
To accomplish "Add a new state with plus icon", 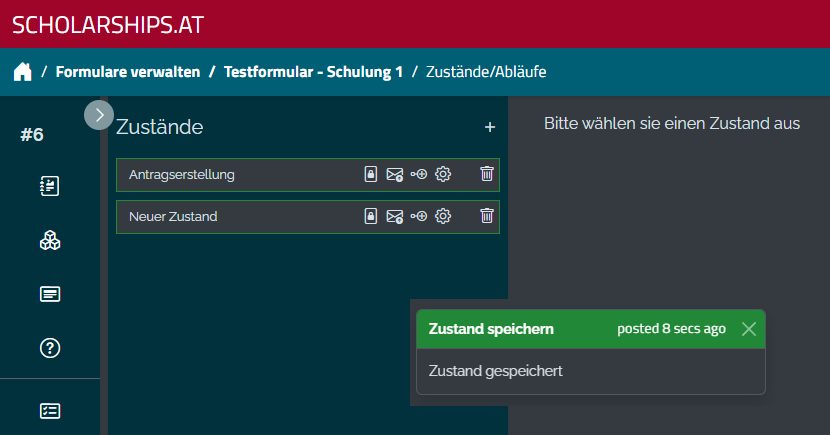I will tap(490, 127).
